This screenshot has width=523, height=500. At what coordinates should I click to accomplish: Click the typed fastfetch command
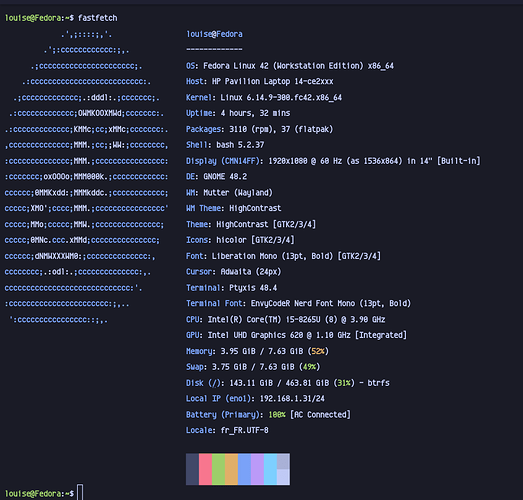pos(97,18)
